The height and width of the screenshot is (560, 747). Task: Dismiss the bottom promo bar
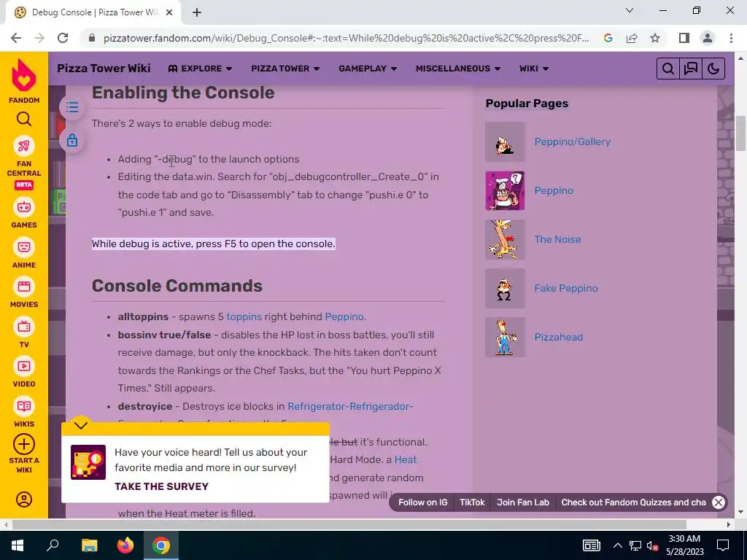click(719, 502)
